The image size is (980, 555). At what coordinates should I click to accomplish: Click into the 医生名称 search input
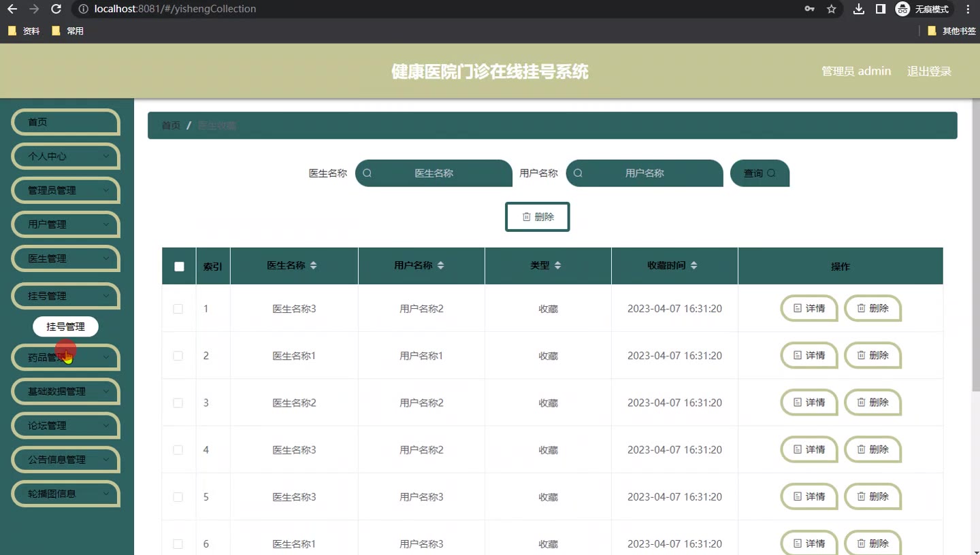(x=434, y=173)
